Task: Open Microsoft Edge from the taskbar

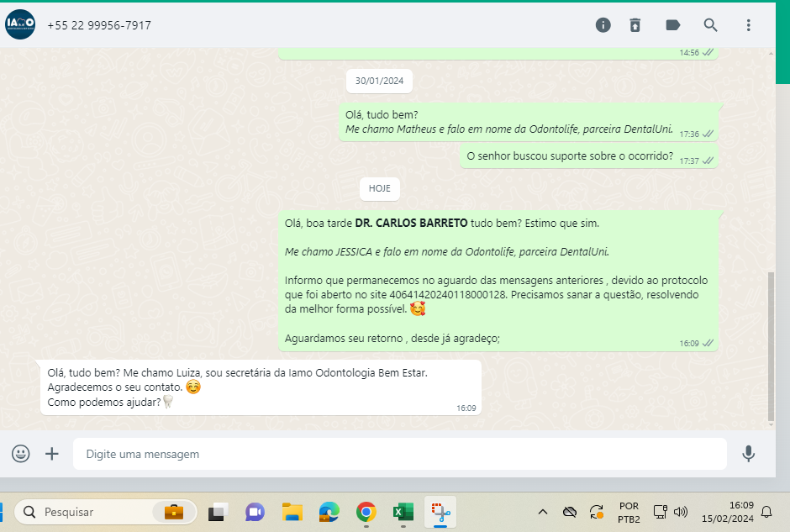Action: coord(329,513)
